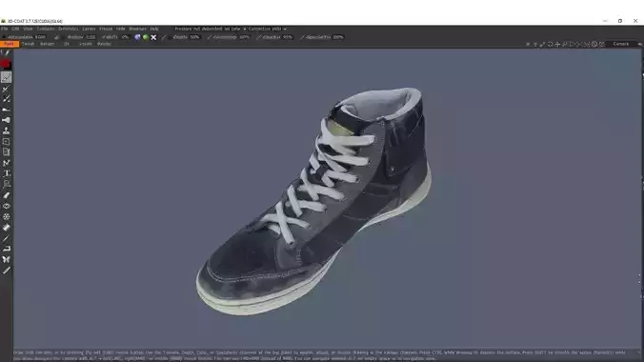Select the Text tool (T icon)
644x362 pixels.
tap(6, 173)
